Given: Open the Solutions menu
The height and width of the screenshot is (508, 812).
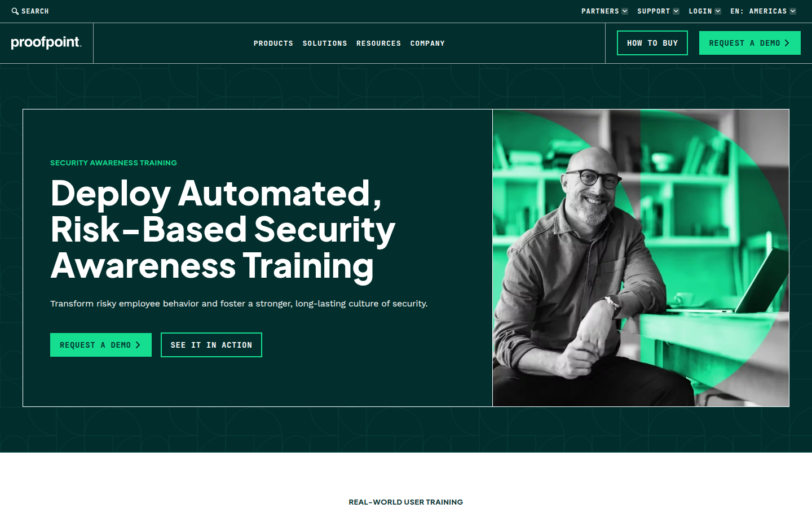Looking at the screenshot, I should 325,43.
